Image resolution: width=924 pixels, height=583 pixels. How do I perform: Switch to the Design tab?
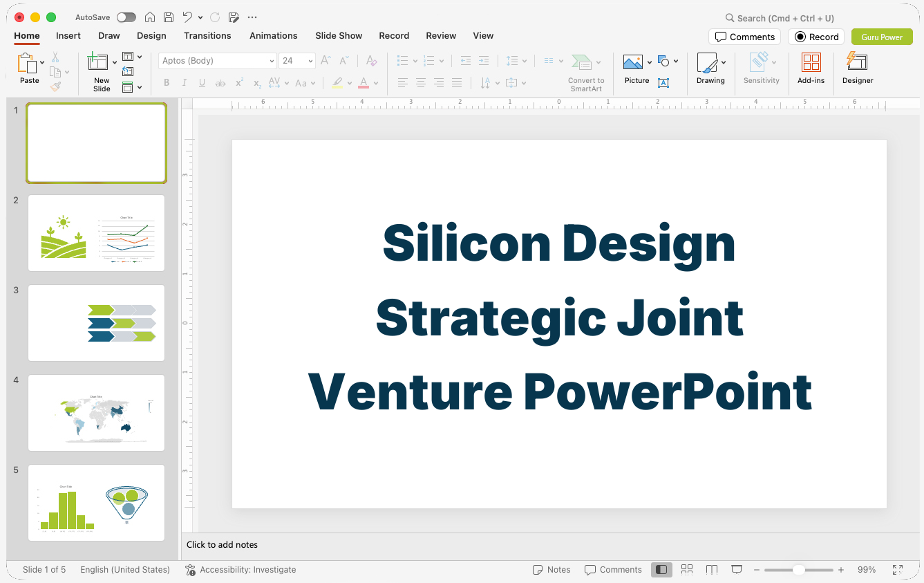coord(151,36)
